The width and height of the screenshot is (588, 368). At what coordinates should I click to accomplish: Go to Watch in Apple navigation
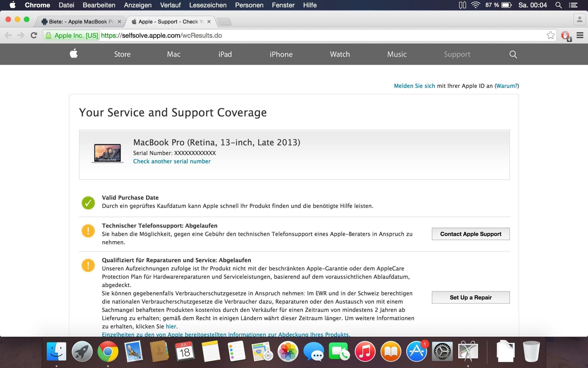point(340,54)
